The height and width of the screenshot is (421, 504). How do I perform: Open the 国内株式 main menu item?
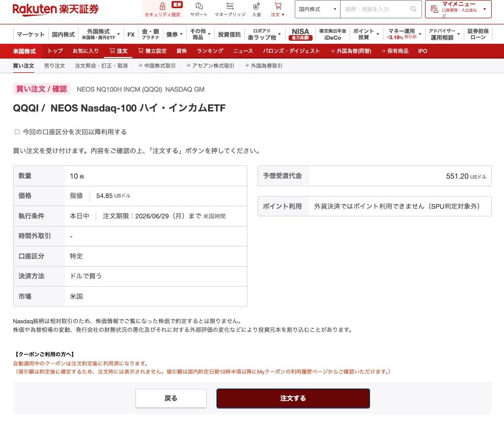coord(63,35)
